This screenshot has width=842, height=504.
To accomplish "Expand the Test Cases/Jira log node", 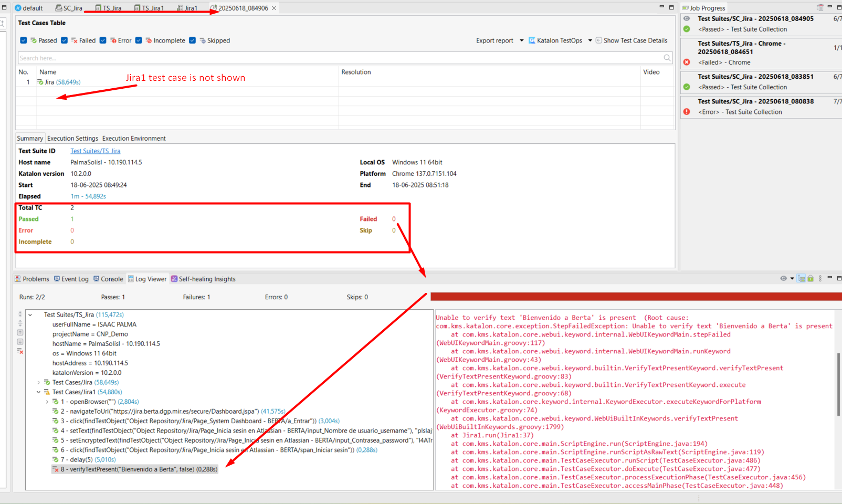I will point(39,382).
